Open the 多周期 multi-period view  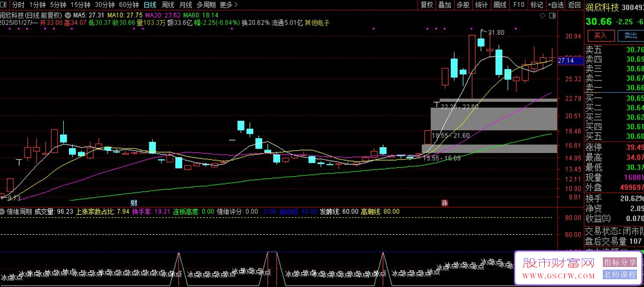(x=206, y=5)
